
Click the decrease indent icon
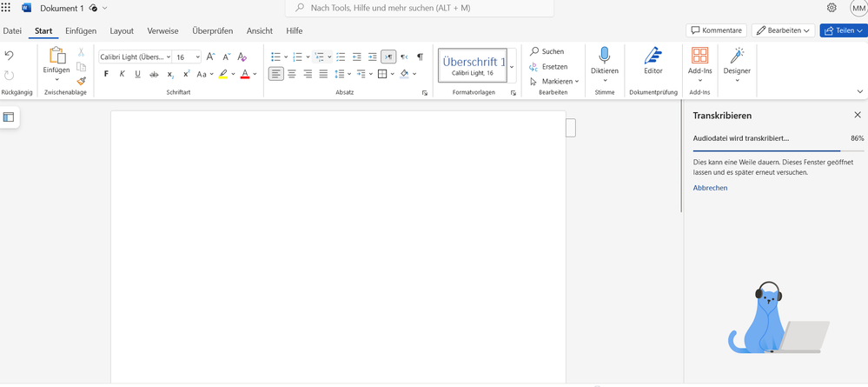357,57
